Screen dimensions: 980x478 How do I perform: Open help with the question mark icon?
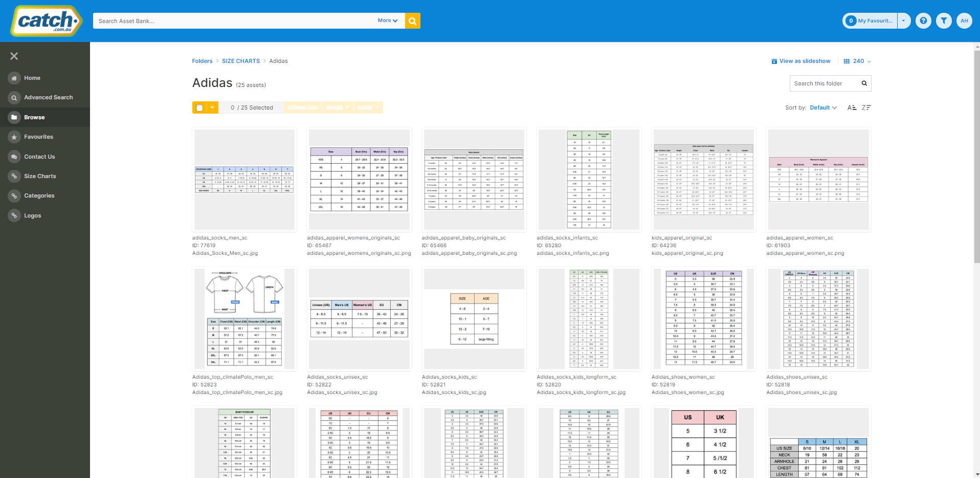(x=923, y=21)
